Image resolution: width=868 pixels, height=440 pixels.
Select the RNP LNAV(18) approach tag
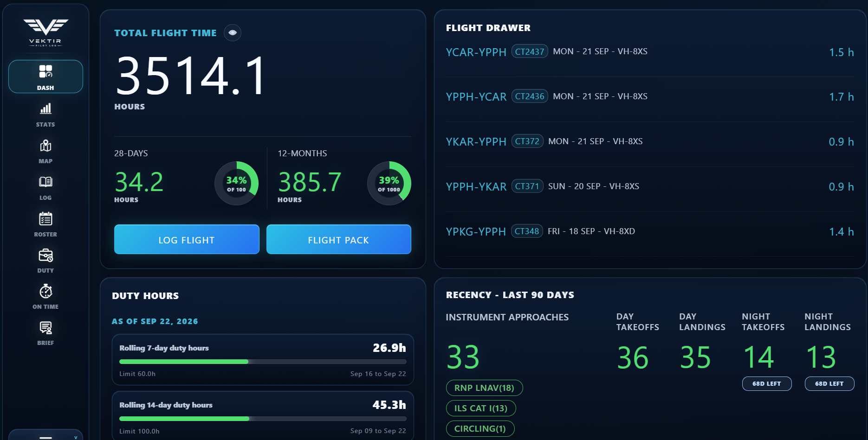(x=484, y=388)
